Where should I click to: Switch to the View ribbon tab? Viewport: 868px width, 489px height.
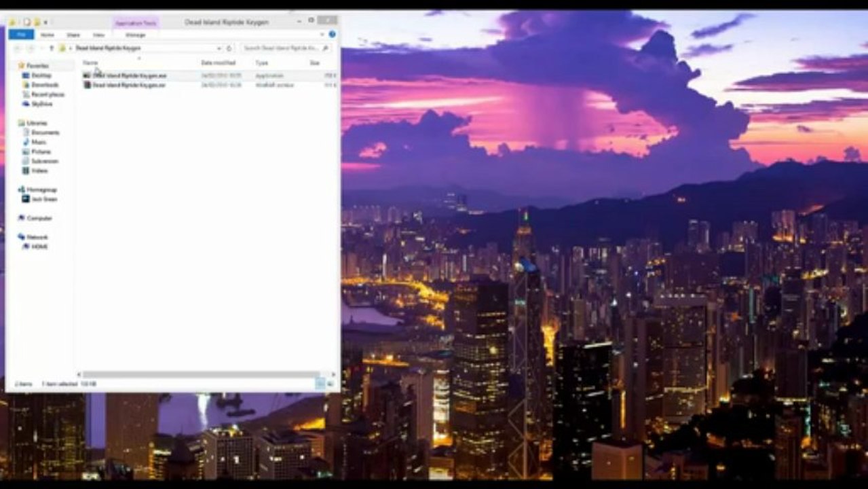99,35
